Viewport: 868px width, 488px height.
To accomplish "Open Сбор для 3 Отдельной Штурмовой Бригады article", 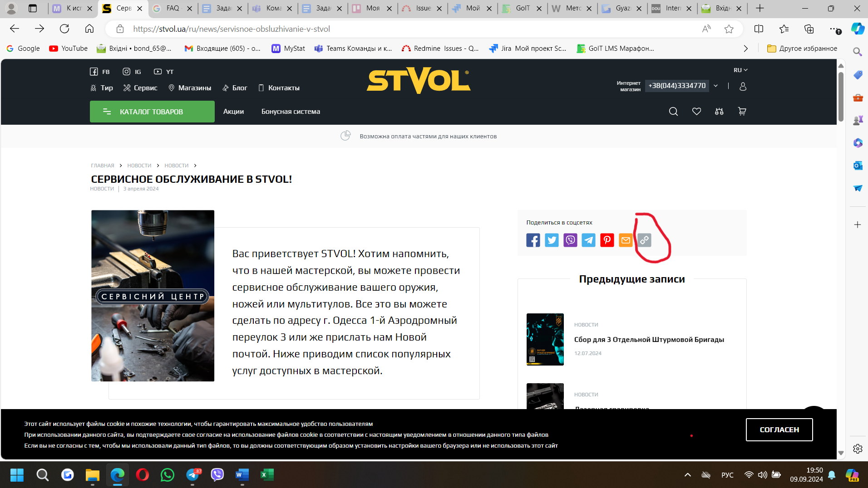I will pos(649,340).
